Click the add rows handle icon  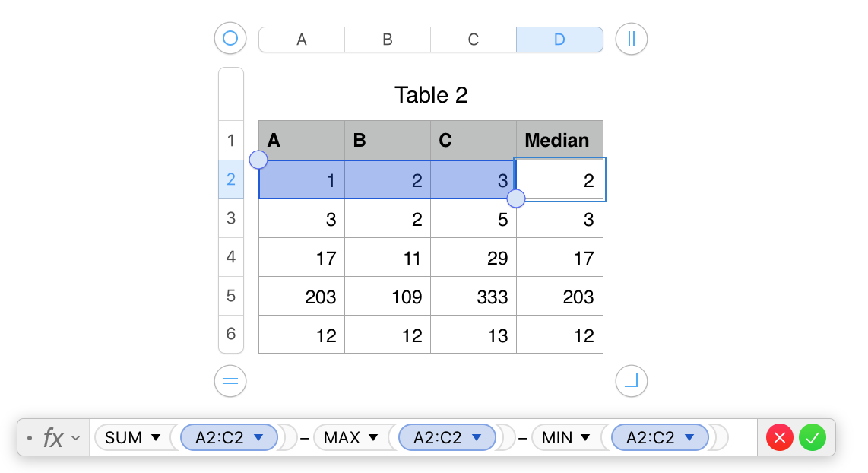pyautogui.click(x=230, y=381)
